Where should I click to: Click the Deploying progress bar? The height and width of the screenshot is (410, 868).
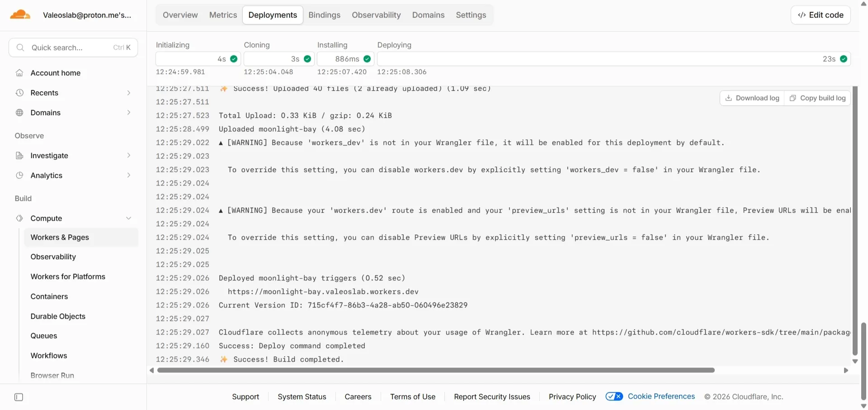click(x=614, y=59)
